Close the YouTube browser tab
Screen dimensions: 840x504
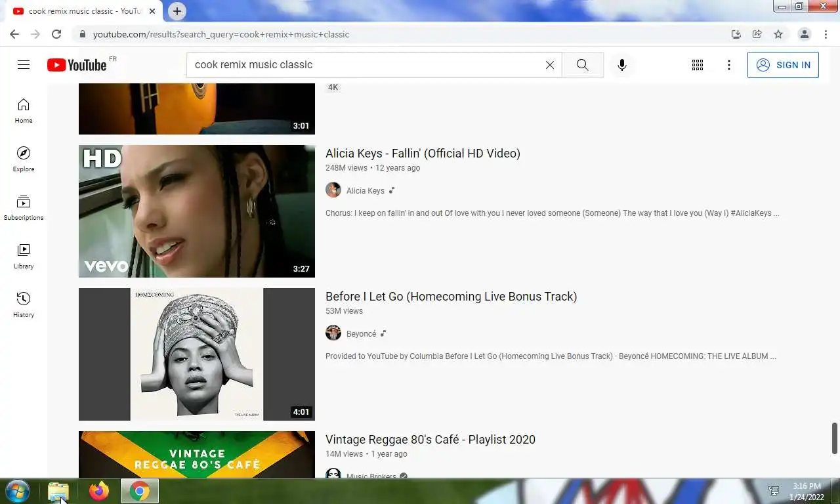[152, 11]
